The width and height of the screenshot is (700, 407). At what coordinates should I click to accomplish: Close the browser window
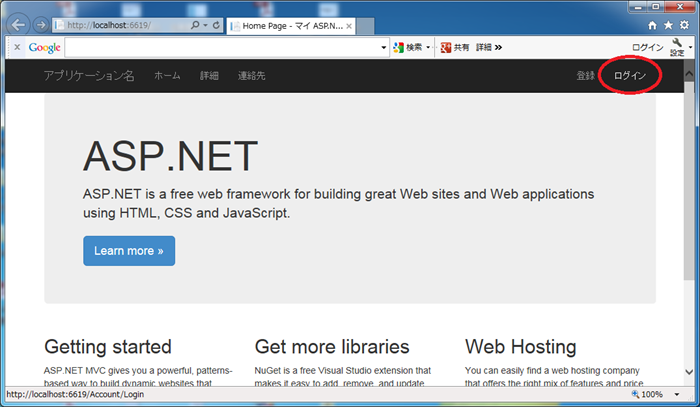coord(680,7)
